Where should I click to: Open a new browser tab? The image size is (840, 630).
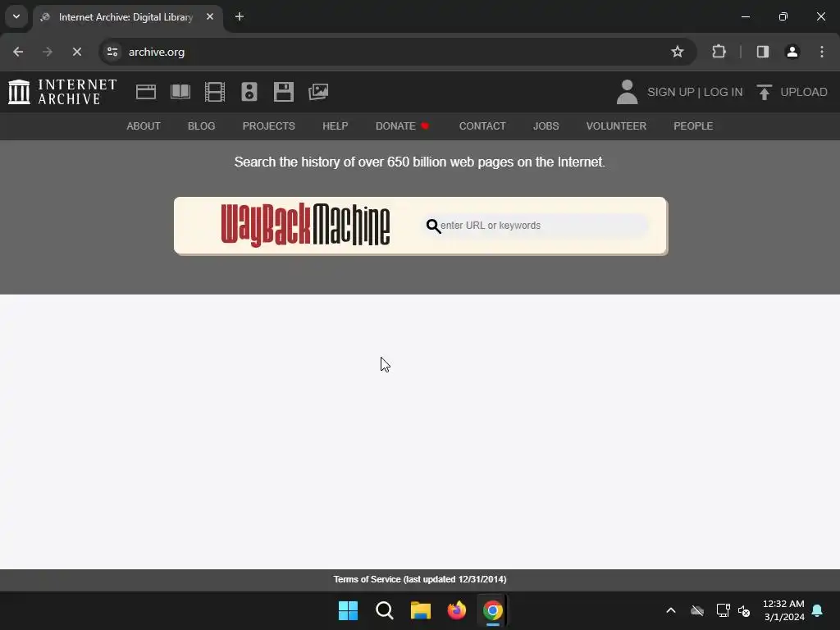click(x=240, y=16)
